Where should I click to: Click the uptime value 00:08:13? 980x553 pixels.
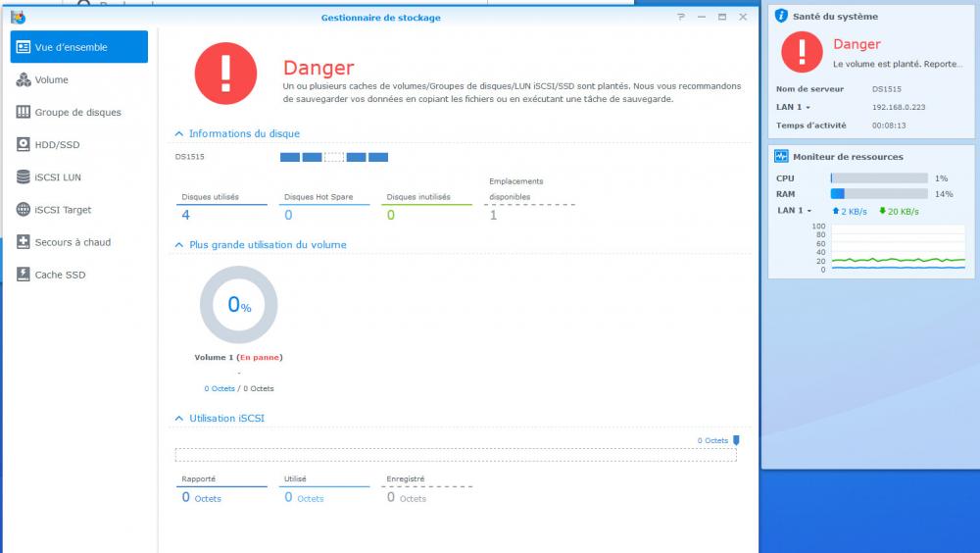pos(889,126)
